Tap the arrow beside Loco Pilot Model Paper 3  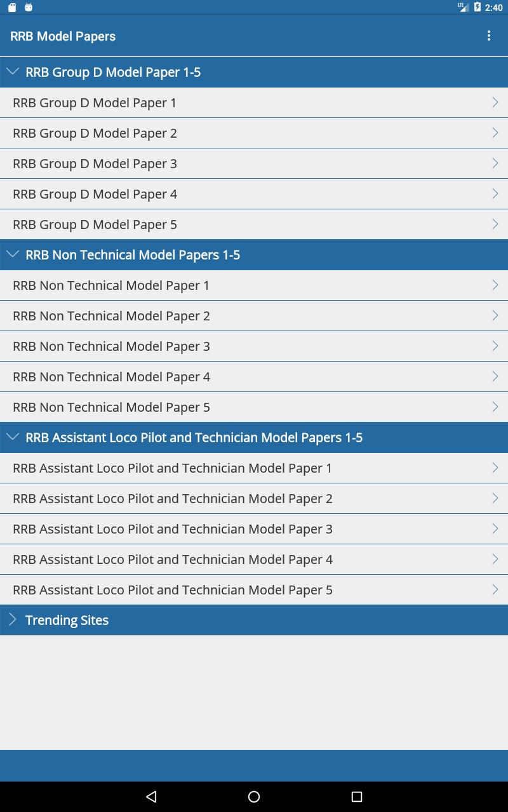[x=495, y=528]
